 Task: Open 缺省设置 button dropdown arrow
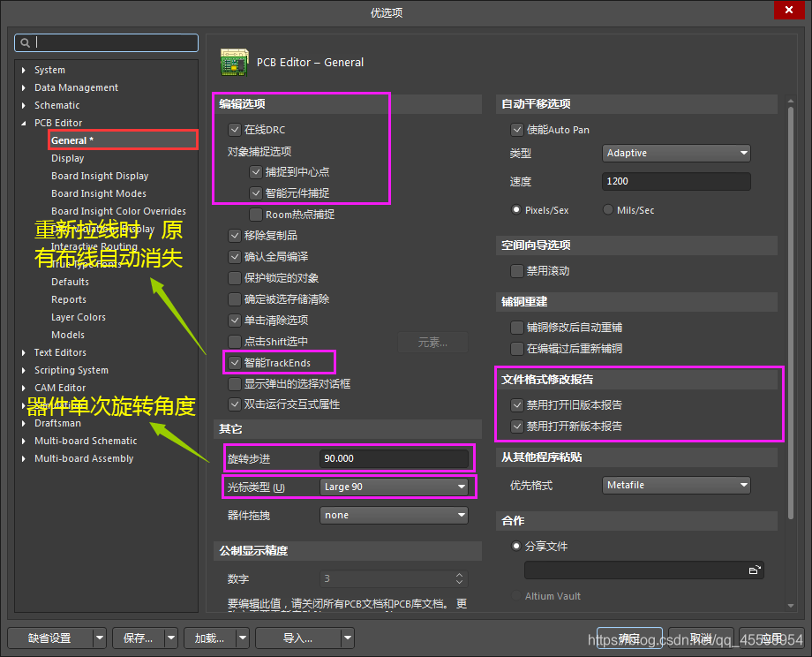click(x=100, y=638)
